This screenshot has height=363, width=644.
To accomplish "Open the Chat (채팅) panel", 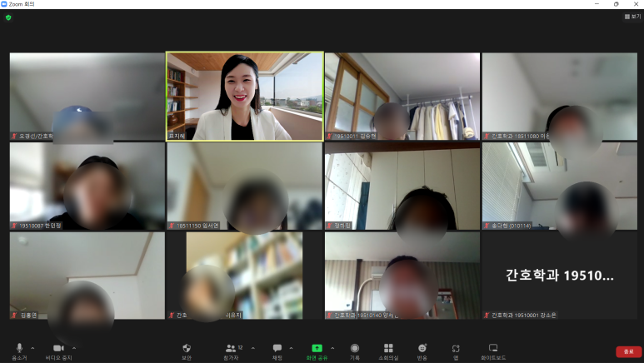I will click(277, 348).
